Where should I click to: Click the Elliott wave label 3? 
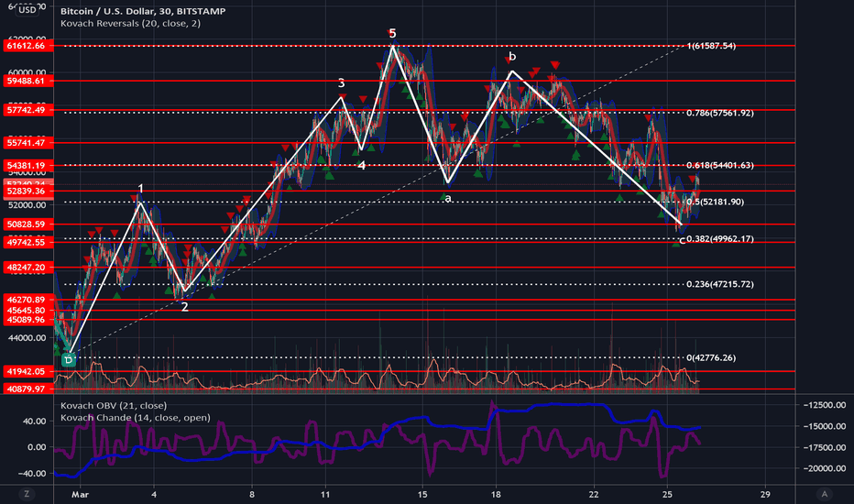[341, 83]
